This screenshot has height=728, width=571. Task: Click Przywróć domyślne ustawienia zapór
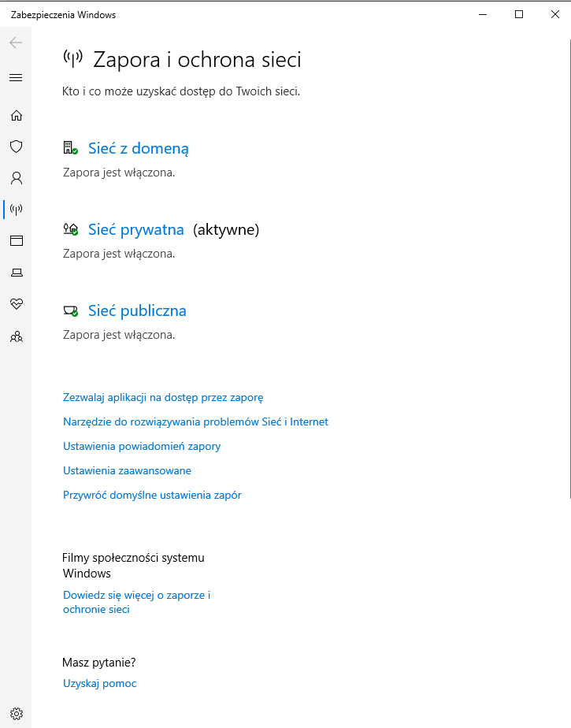coord(152,496)
